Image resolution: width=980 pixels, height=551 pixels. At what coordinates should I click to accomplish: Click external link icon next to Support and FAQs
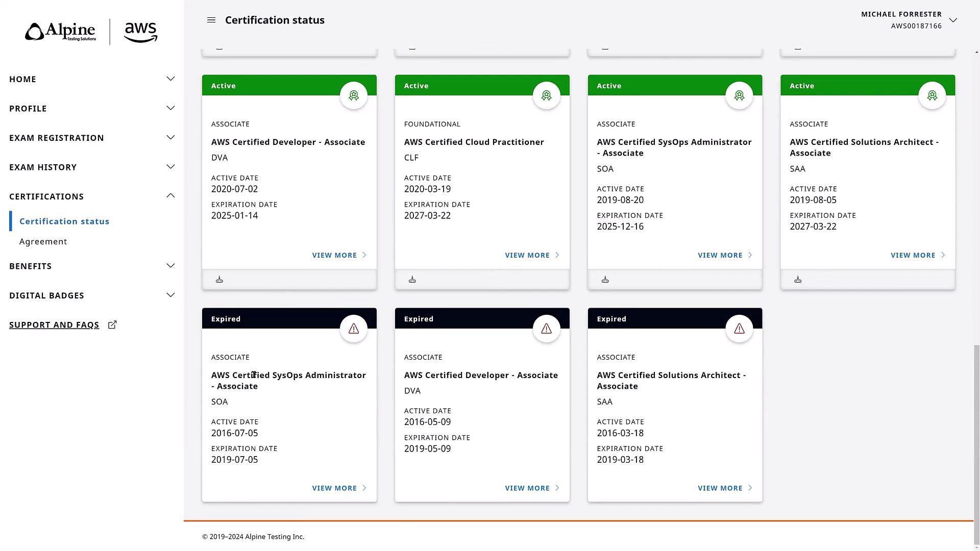(112, 324)
